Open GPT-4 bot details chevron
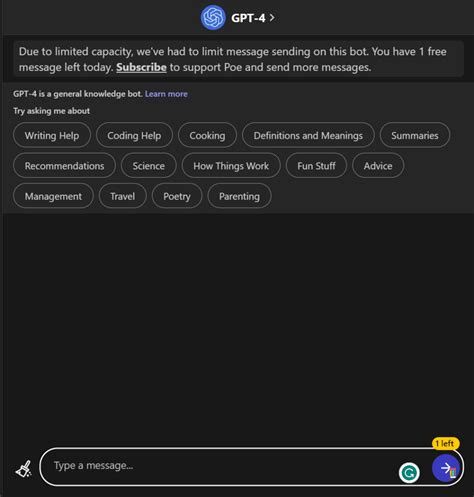 tap(272, 18)
